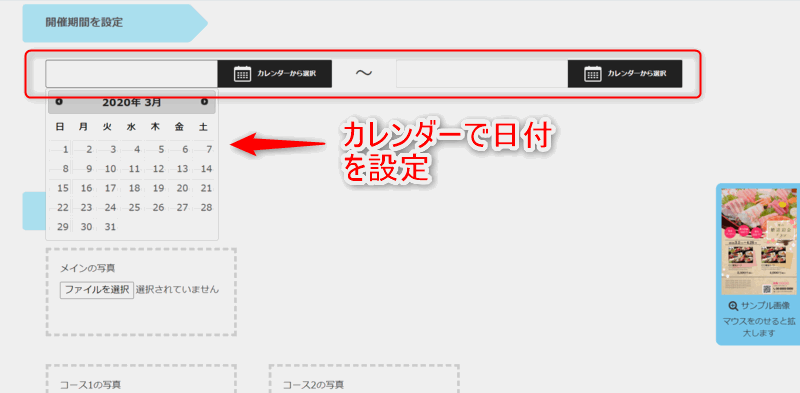The height and width of the screenshot is (393, 800).
Task: Pick March 28 in the calendar
Action: [x=205, y=208]
